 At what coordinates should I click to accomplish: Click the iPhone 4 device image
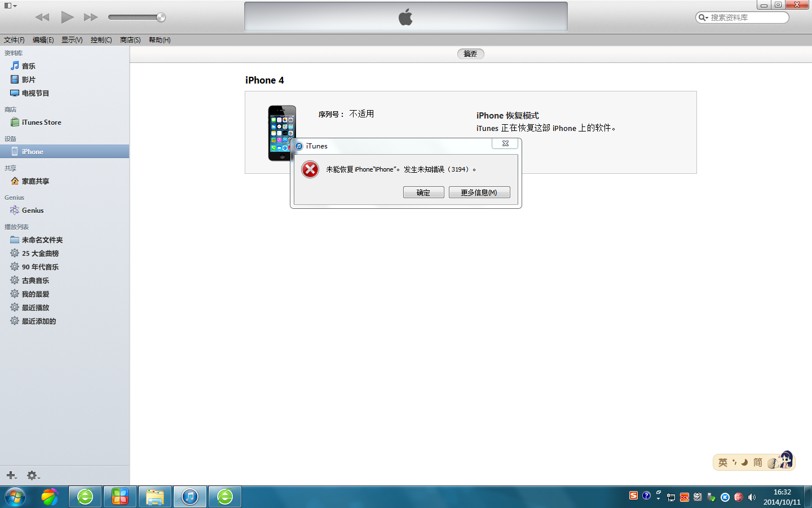click(x=282, y=133)
